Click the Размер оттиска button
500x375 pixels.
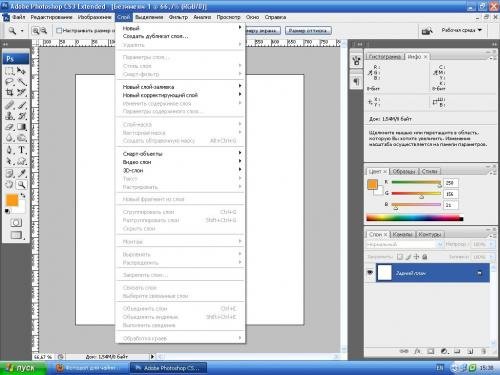(308, 31)
